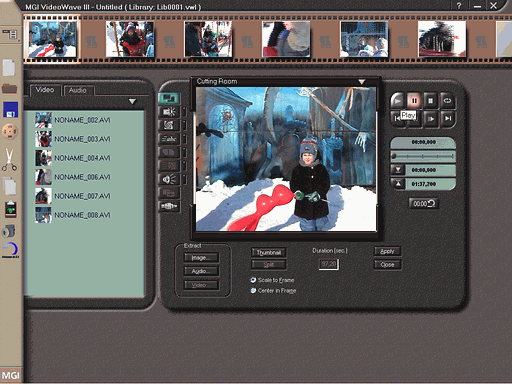Viewport: 512px width, 384px height.
Task: Open the special effects swirl mode button
Action: (169, 125)
